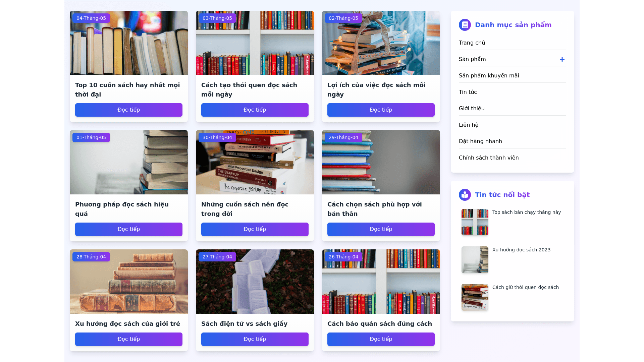Open Chính sách thành viên link

click(x=489, y=158)
